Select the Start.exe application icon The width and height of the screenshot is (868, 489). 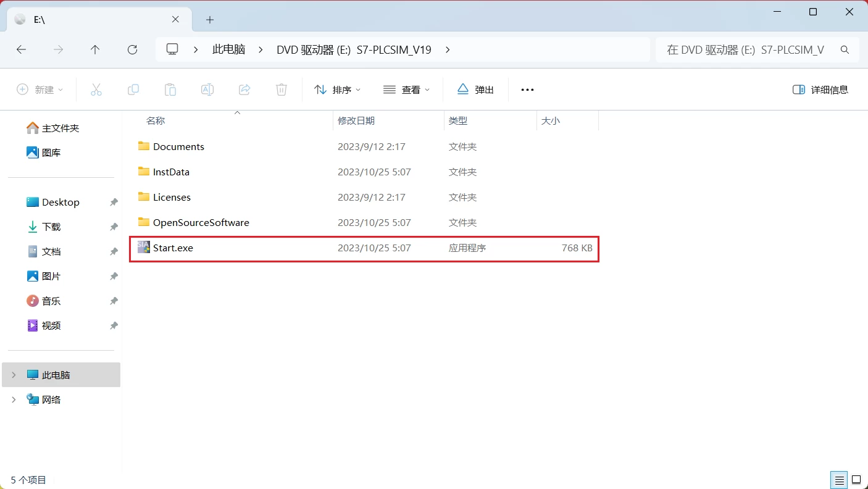[144, 248]
